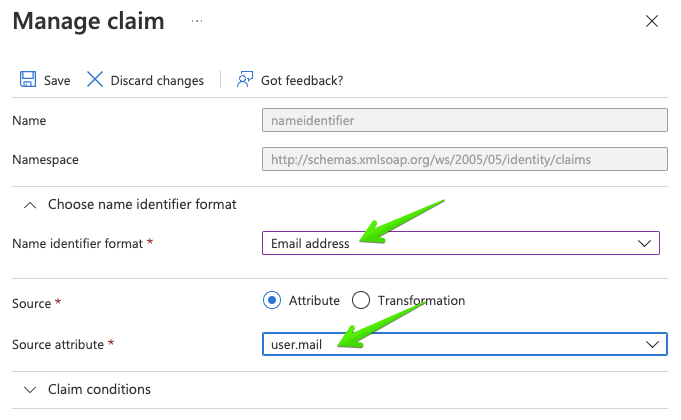Image resolution: width=681 pixels, height=420 pixels.
Task: Click the Claim conditions chevron icon
Action: (30, 390)
